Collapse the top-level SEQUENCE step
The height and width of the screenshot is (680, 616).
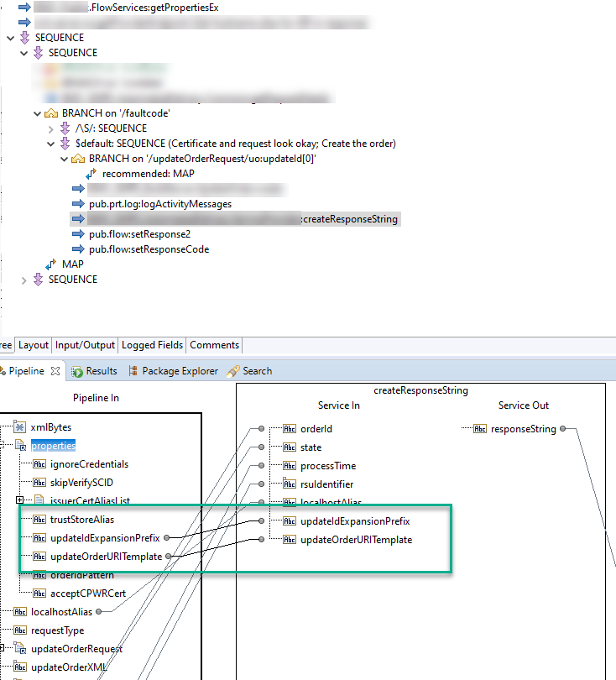[11, 38]
